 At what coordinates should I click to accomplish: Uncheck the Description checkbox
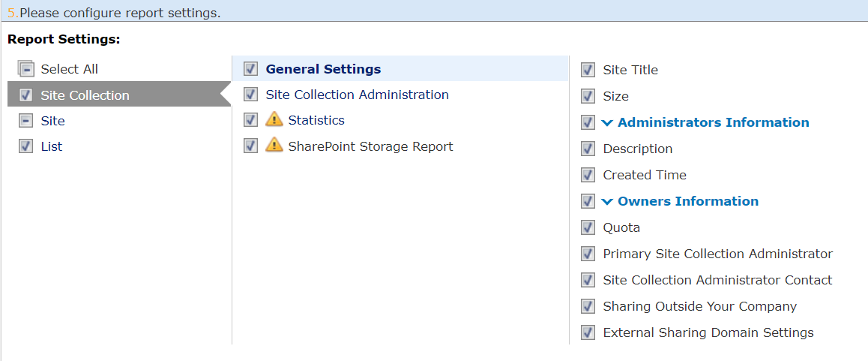point(588,149)
